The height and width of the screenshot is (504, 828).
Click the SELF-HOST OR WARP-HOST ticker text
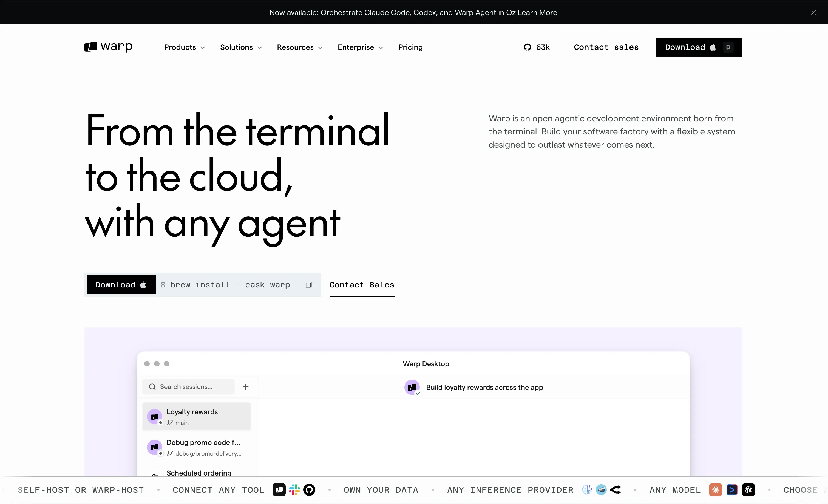point(81,490)
